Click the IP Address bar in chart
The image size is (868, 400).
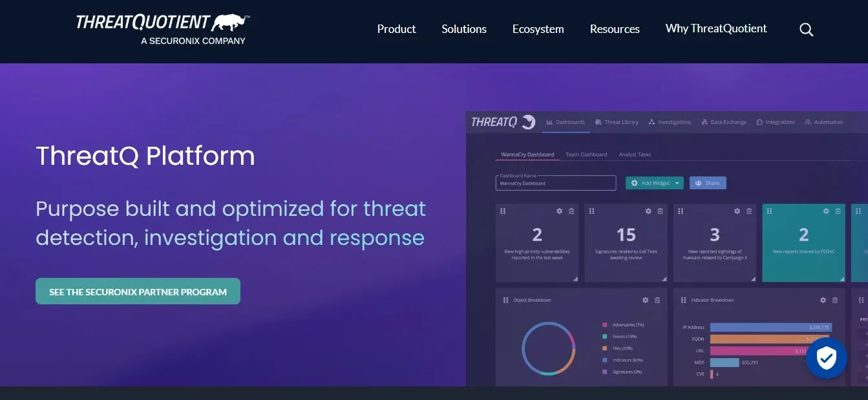point(770,328)
